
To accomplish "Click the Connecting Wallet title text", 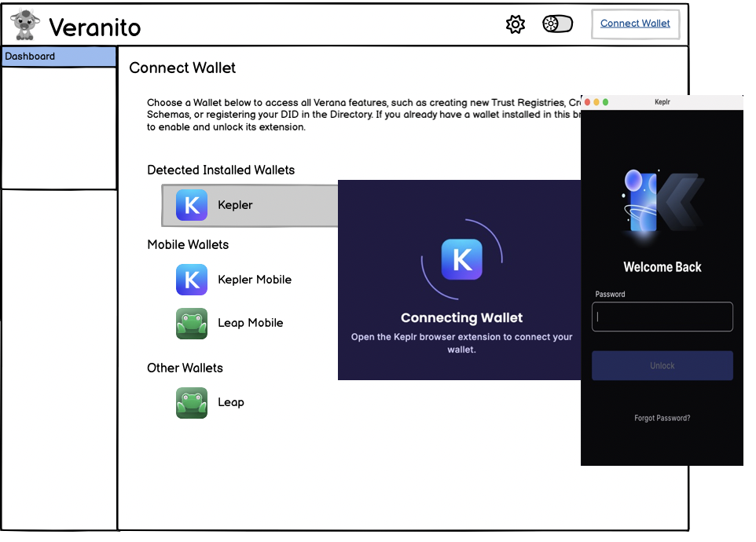I will (461, 317).
